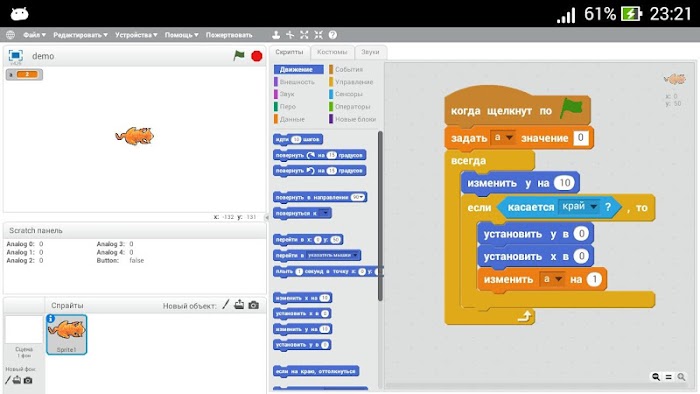Click the 0 field in установить y script block
Viewport: 700px width, 394px height.
click(x=581, y=234)
